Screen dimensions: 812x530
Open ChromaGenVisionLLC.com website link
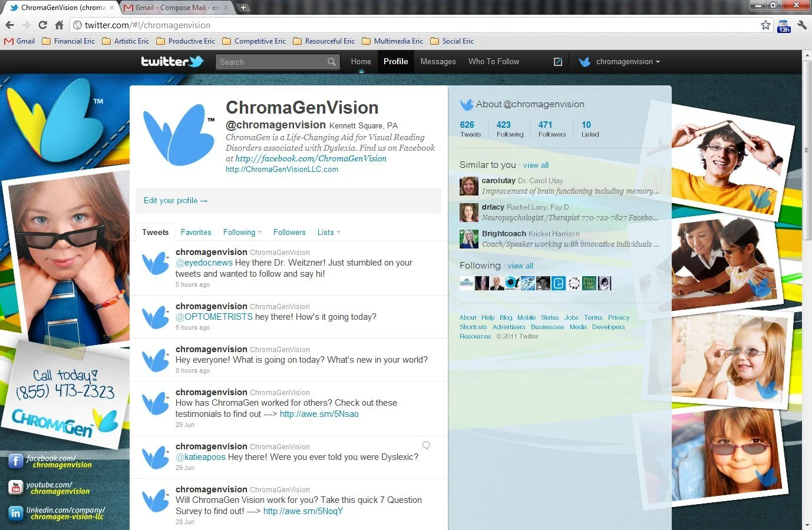pos(282,170)
